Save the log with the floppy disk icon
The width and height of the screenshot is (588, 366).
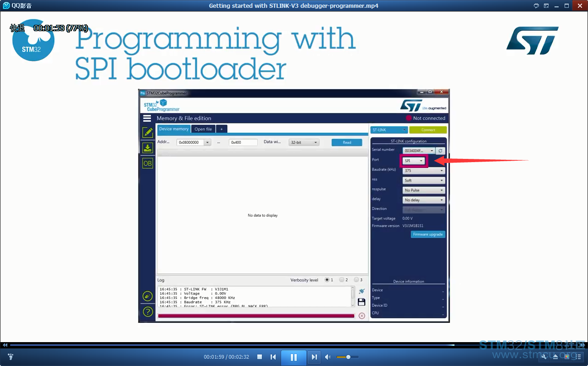tap(361, 302)
